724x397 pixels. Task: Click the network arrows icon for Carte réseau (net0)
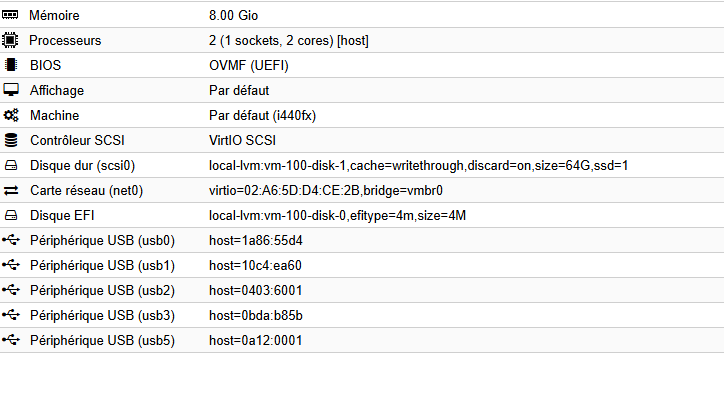11,190
